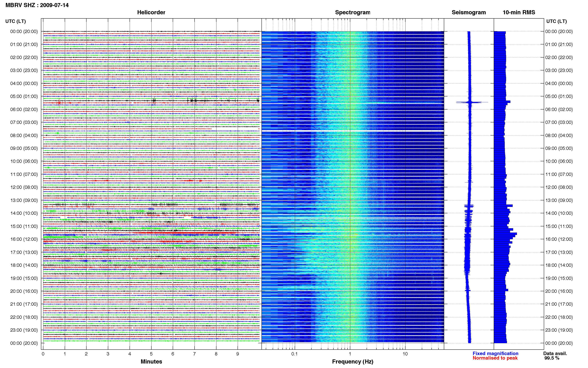Click left time label 20:00 (16:00)

click(x=24, y=291)
